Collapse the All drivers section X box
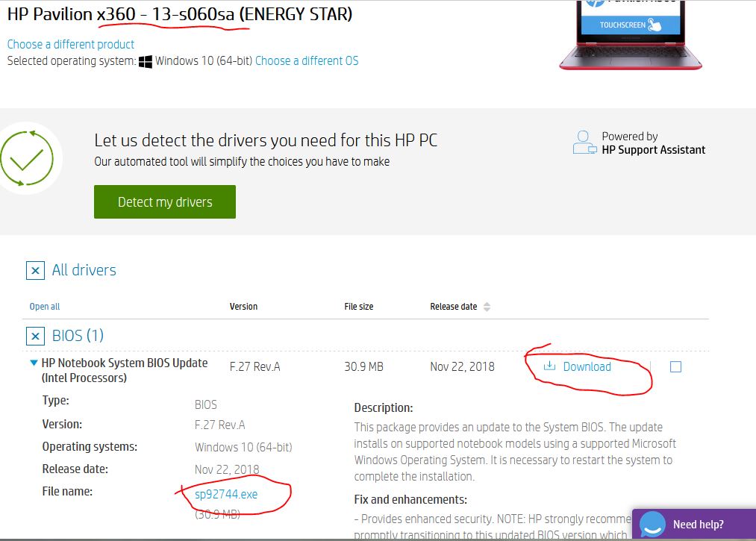756x541 pixels. (x=35, y=270)
